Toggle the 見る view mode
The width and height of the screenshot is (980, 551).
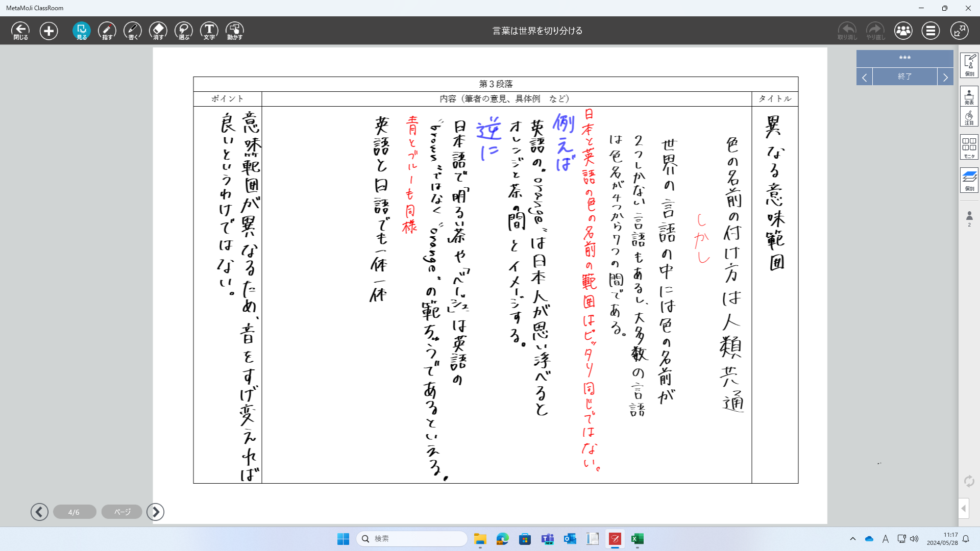click(x=82, y=31)
